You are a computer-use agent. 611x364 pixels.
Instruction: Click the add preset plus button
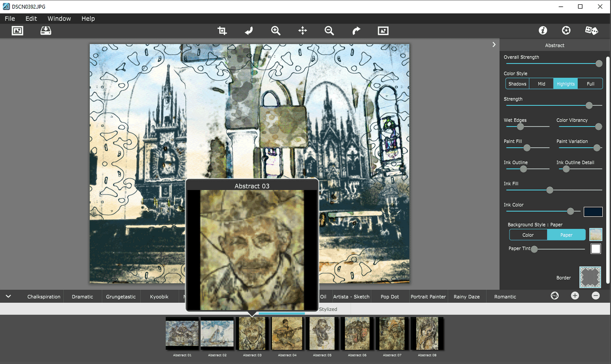[x=575, y=296]
